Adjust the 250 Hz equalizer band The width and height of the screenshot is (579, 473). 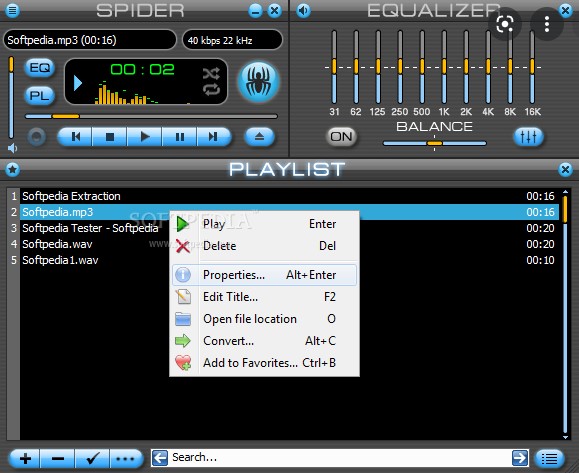tap(400, 67)
